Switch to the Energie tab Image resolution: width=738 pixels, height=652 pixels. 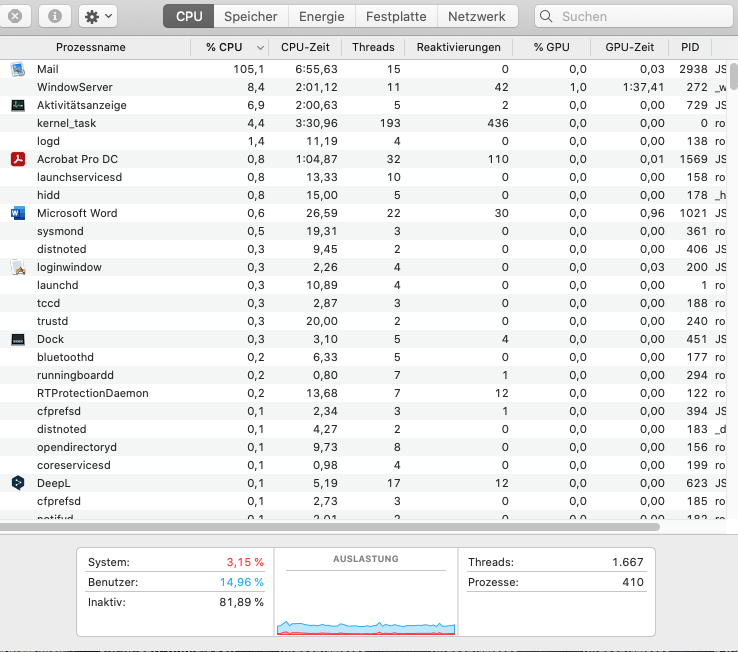pyautogui.click(x=321, y=17)
